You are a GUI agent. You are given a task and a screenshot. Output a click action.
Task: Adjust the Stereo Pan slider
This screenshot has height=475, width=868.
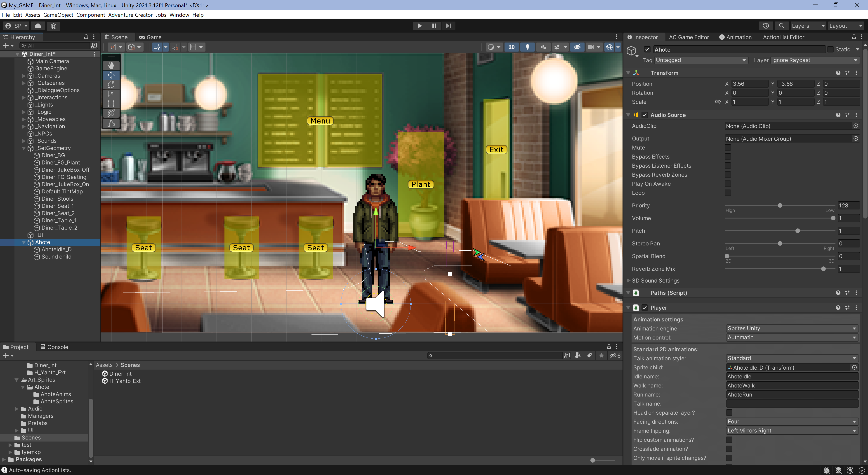point(780,243)
